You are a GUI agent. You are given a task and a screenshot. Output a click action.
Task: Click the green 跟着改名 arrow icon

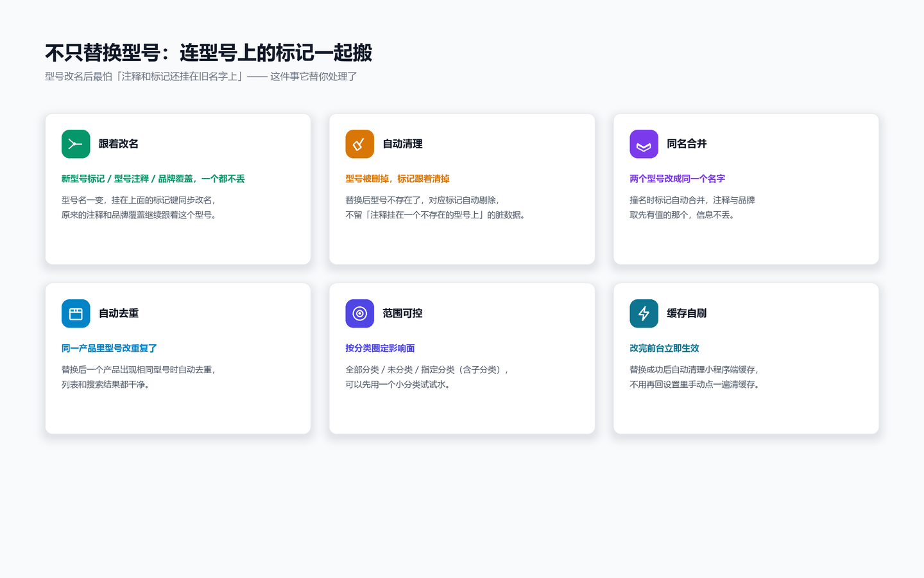(x=76, y=144)
